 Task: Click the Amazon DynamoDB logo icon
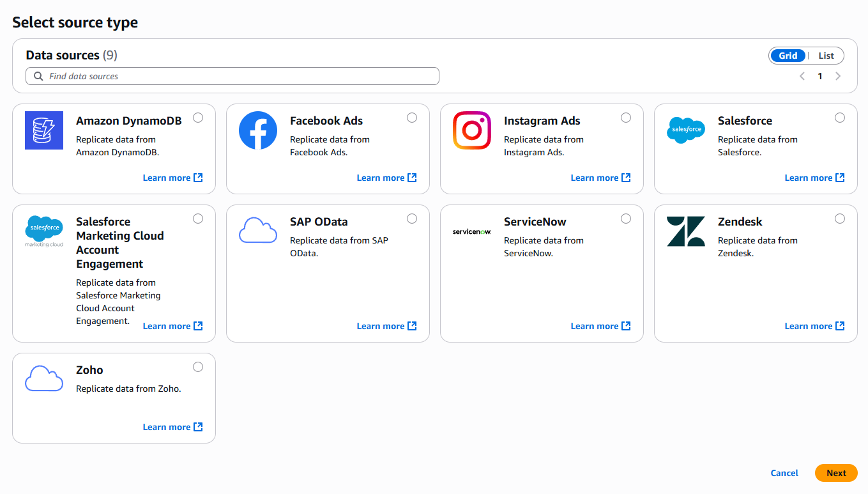point(44,130)
